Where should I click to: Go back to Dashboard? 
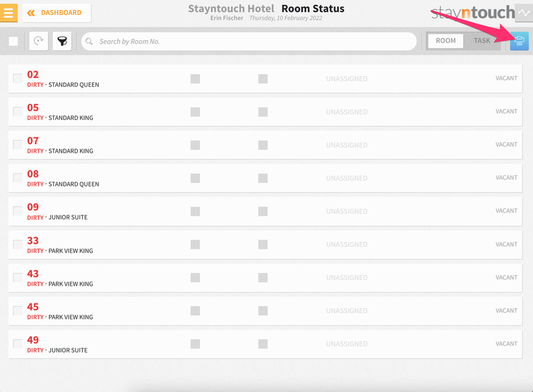[57, 13]
